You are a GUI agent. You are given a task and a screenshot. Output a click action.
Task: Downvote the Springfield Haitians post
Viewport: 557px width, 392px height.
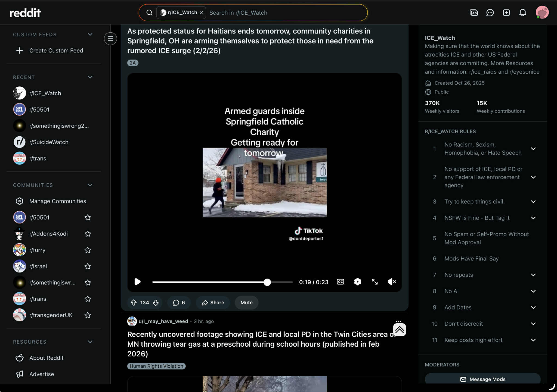156,303
